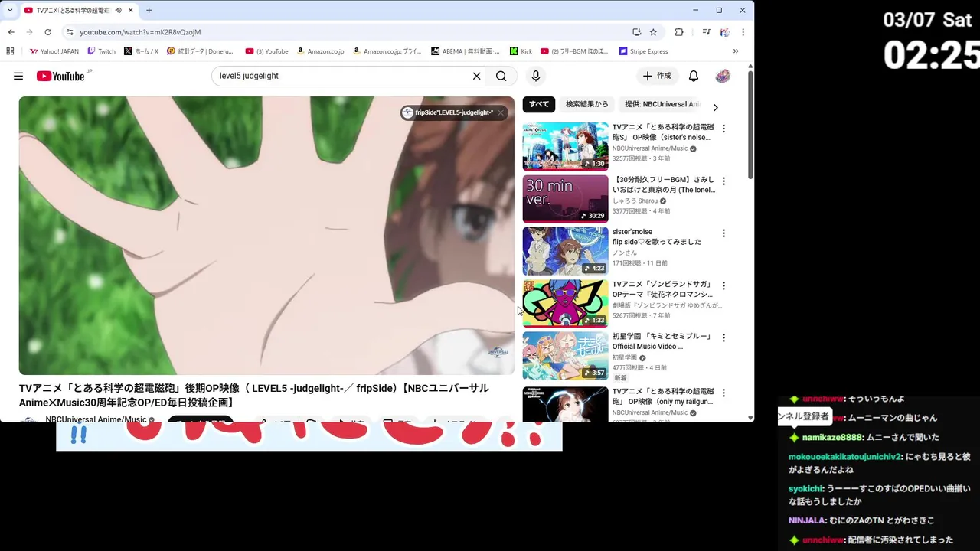
Task: Open the browser extensions puzzle icon
Action: pos(679,32)
